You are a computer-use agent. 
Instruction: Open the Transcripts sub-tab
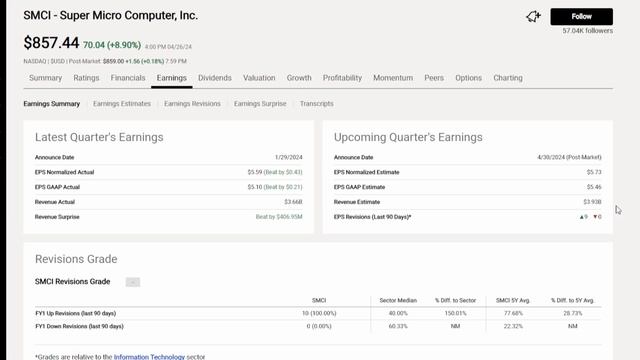click(316, 104)
